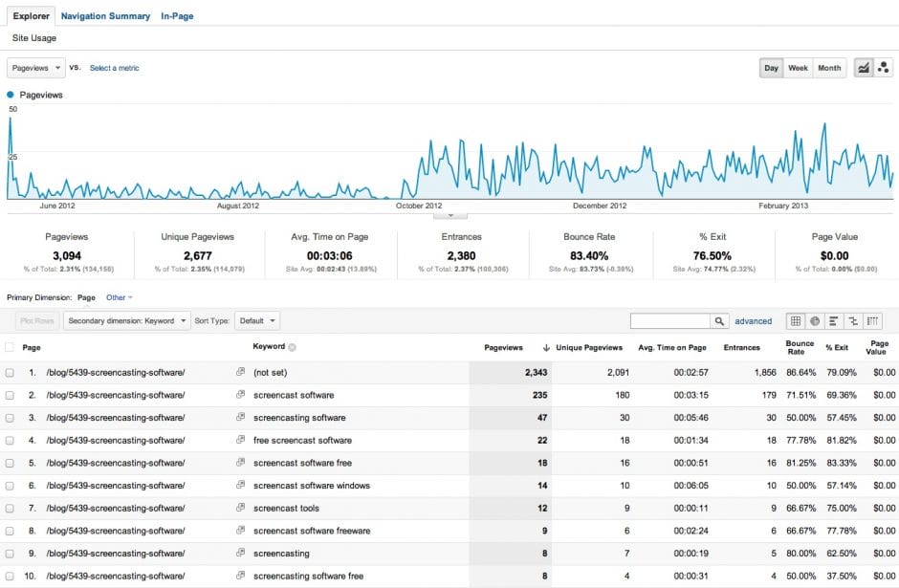The width and height of the screenshot is (899, 588).
Task: Sort table by Unique Pageviews column
Action: (589, 347)
